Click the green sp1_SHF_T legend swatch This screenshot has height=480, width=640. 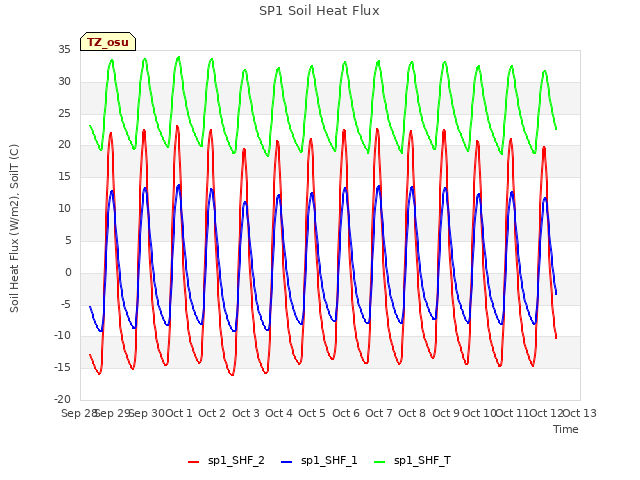(380, 462)
